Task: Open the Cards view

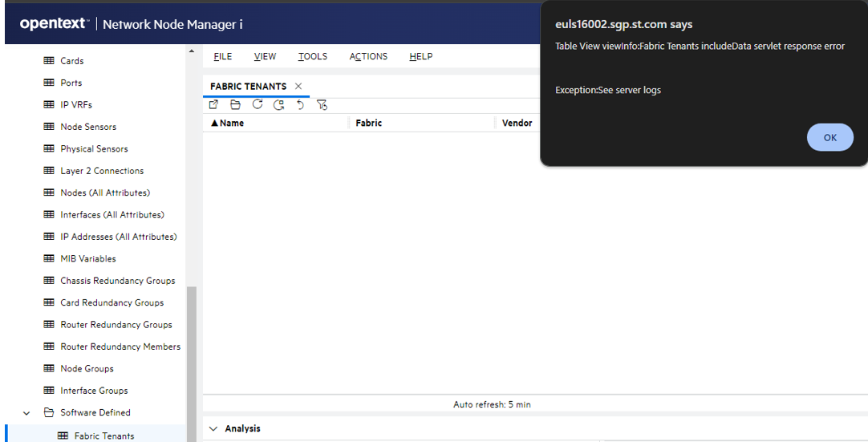Action: (x=72, y=61)
